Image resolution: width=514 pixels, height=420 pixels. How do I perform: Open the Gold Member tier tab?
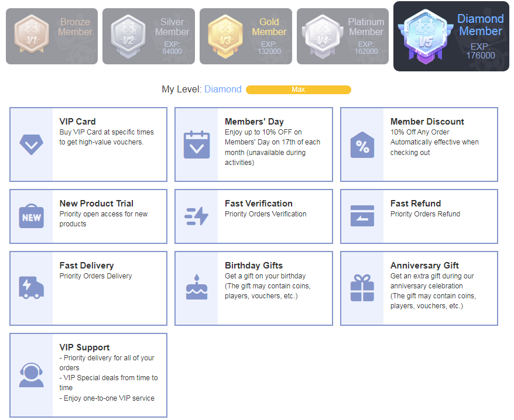(x=245, y=36)
